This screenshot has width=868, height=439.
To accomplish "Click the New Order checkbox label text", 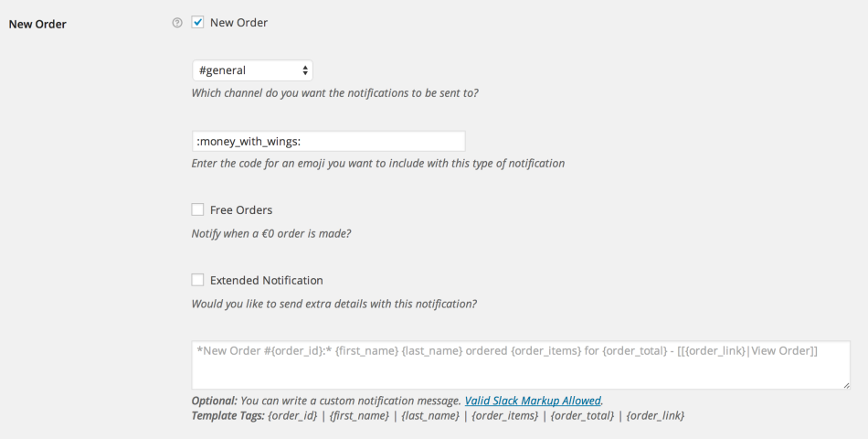I will click(x=238, y=23).
